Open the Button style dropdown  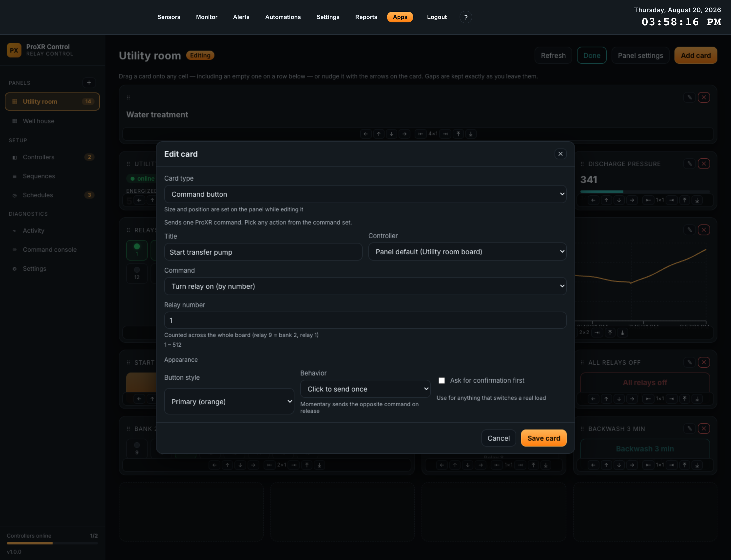coord(229,401)
